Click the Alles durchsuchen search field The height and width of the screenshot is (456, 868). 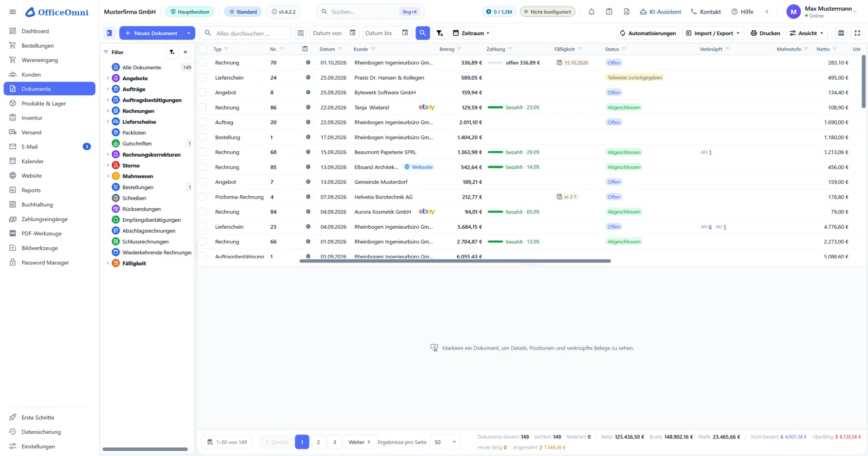pos(245,33)
